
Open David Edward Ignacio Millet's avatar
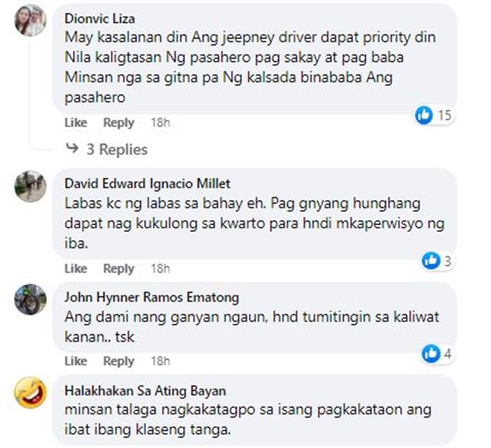(30, 186)
